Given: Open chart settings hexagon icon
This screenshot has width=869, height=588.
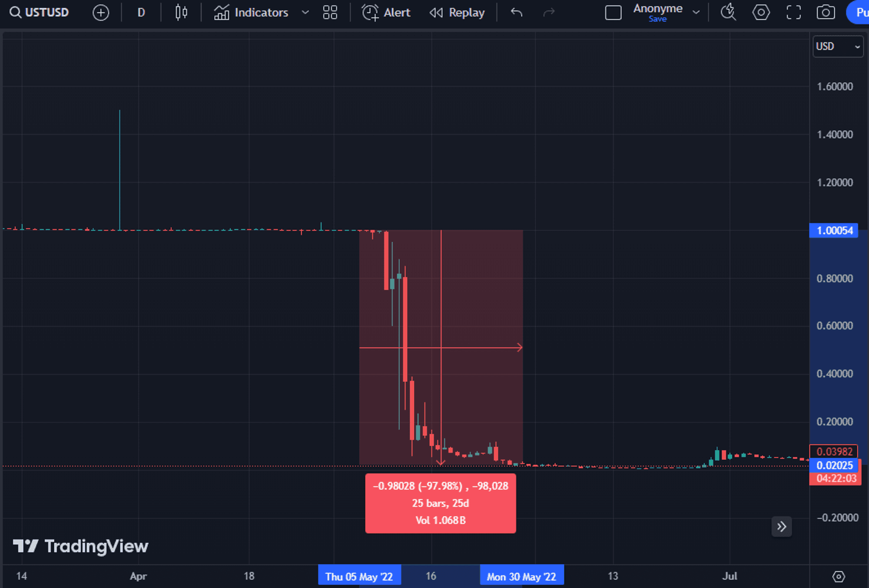Looking at the screenshot, I should (x=761, y=13).
